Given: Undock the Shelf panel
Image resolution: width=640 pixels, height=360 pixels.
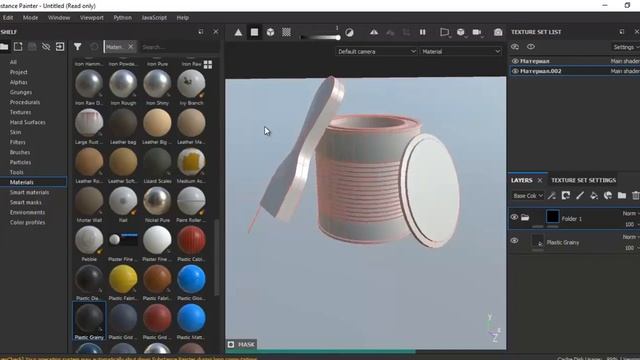Looking at the screenshot, I should pyautogui.click(x=201, y=32).
